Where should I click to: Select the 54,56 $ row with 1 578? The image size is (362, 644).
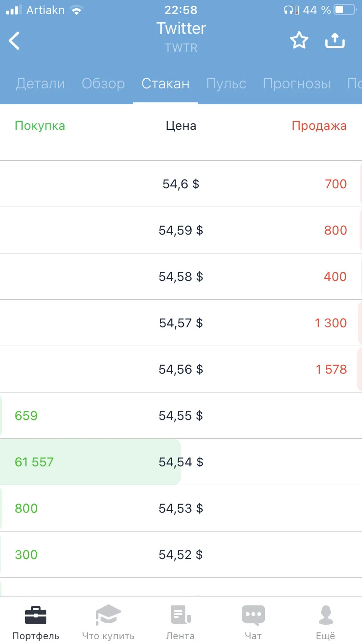(x=181, y=369)
